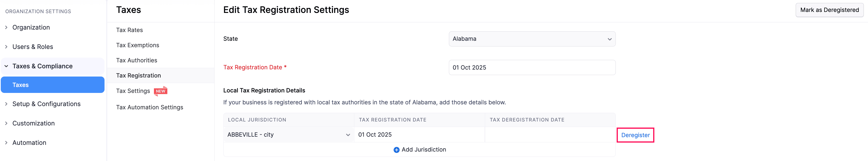Click the NEW badge next to Tax Settings

161,90
